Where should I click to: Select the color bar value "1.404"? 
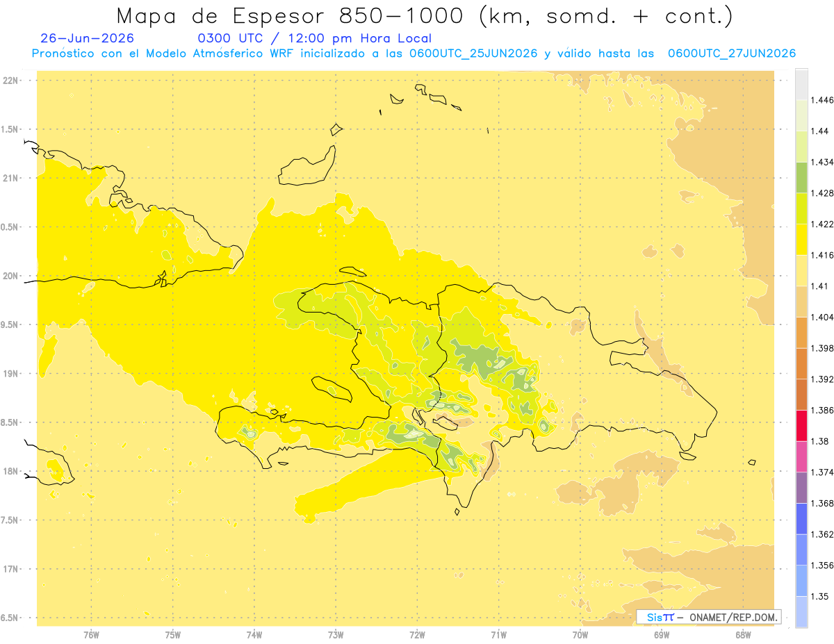822,317
